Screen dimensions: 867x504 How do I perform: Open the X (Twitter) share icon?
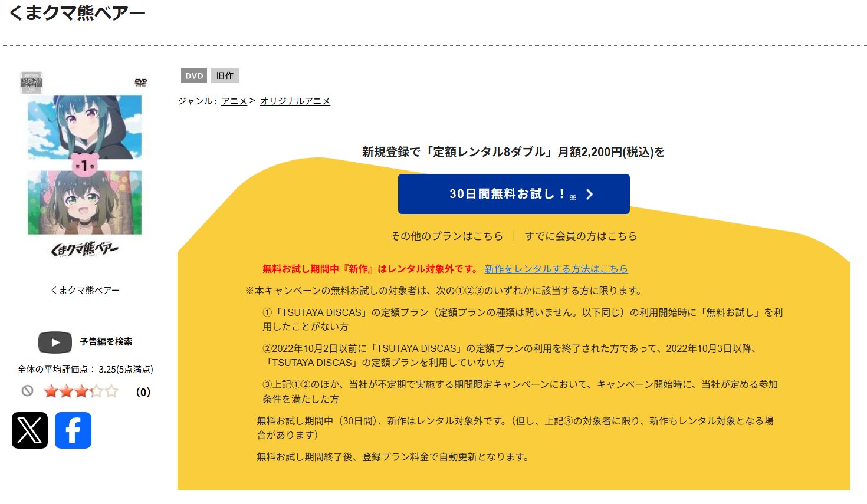[x=29, y=430]
